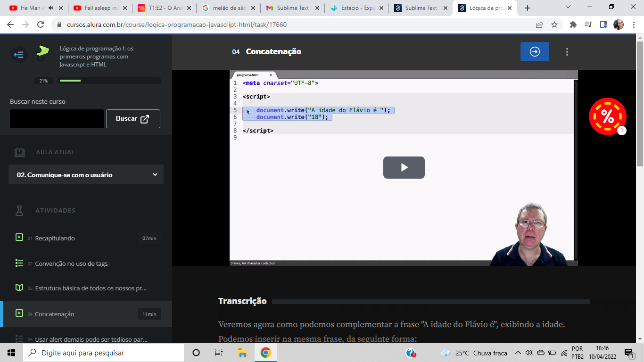The height and width of the screenshot is (362, 644).
Task: Switch to the Fall asleep YouTube tab
Action: (x=100, y=8)
